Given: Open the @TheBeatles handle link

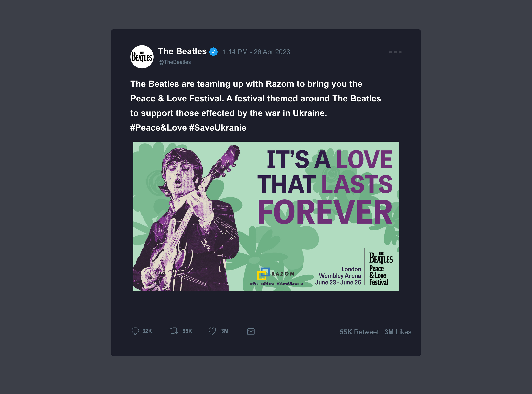Looking at the screenshot, I should pyautogui.click(x=175, y=62).
